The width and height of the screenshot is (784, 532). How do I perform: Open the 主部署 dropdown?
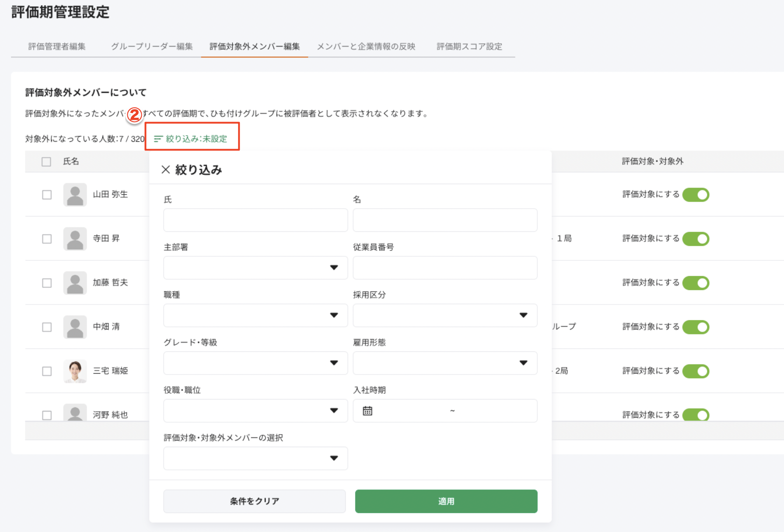tap(255, 268)
